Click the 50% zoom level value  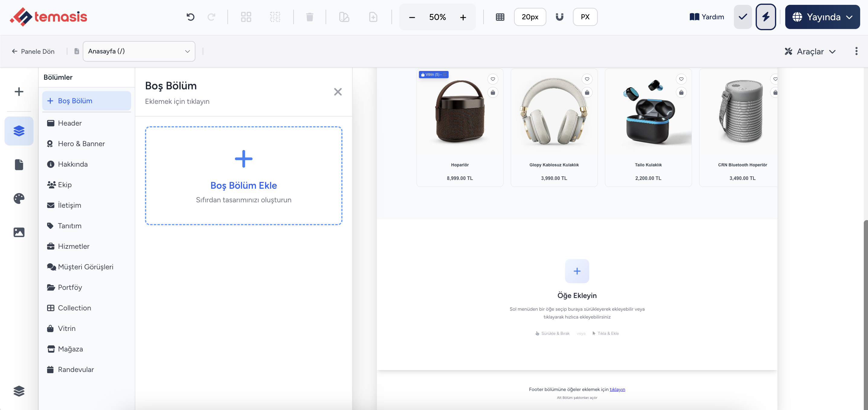coord(437,17)
